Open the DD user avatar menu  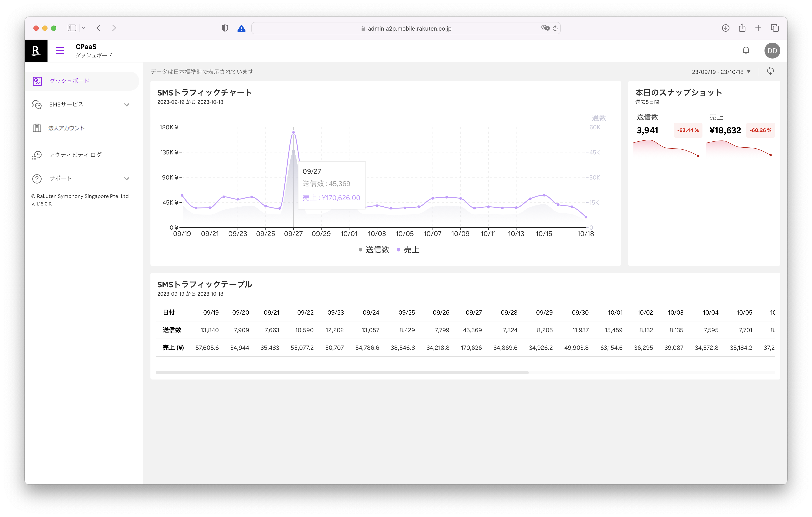pyautogui.click(x=772, y=51)
